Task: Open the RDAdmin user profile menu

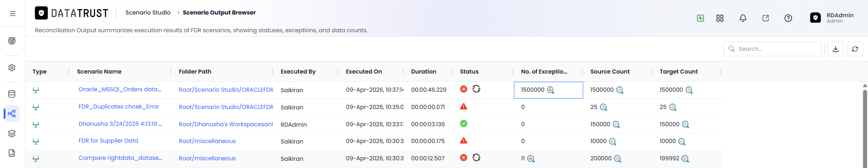Action: coord(832,18)
